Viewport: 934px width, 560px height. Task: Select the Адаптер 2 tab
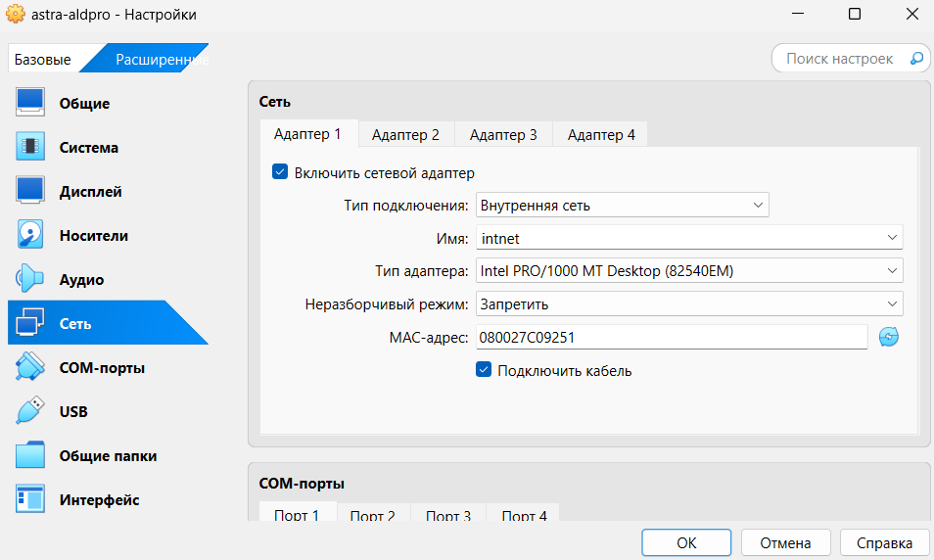[x=405, y=135]
